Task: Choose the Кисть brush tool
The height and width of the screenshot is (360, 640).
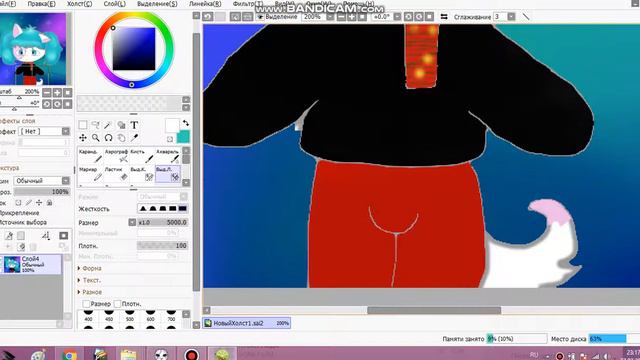Action: coord(142,156)
